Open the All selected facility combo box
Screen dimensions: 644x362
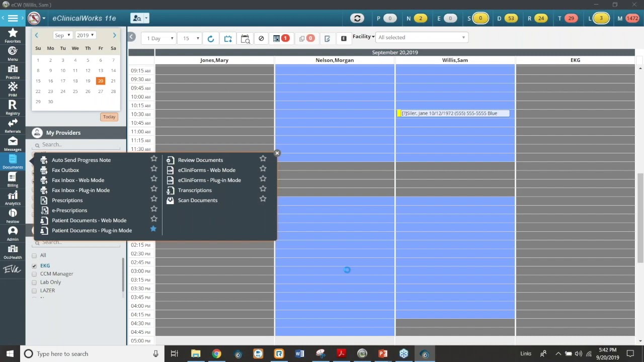click(422, 37)
